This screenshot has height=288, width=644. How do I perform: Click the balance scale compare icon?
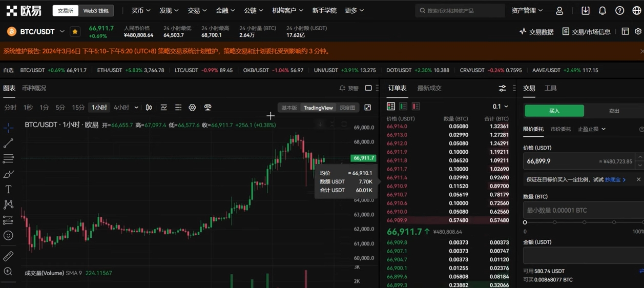click(207, 108)
